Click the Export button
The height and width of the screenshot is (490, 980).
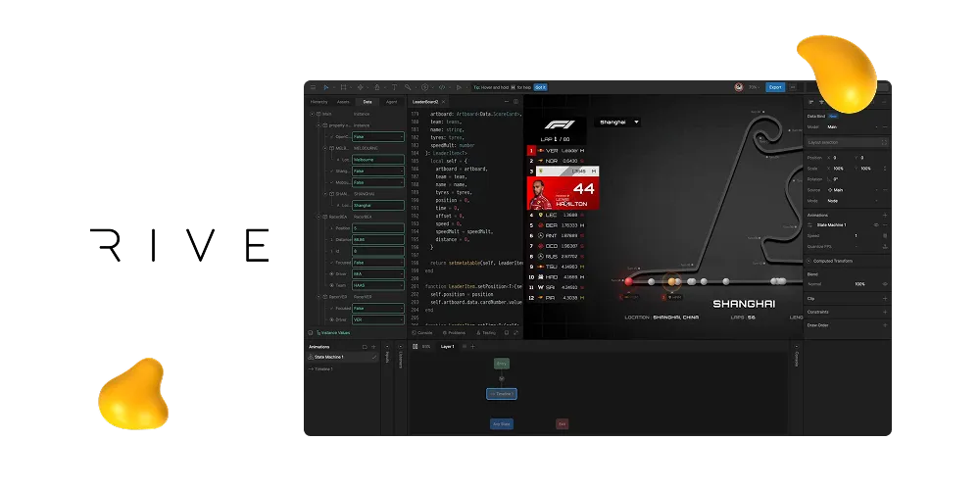775,87
